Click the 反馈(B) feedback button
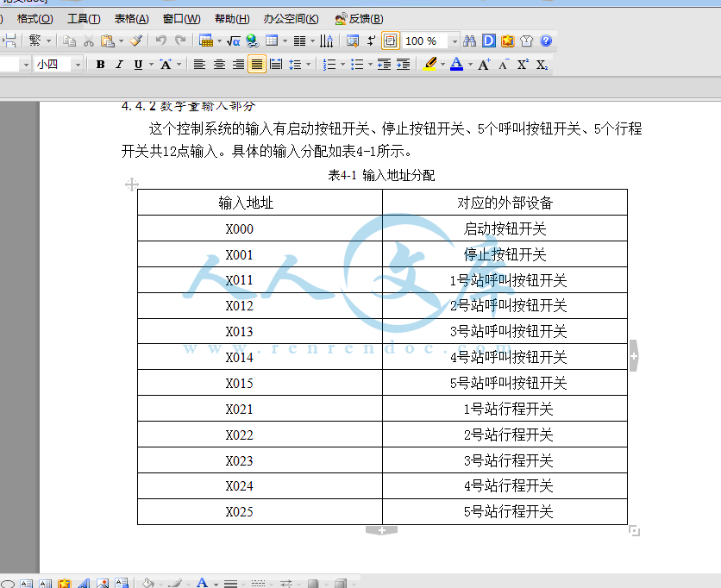 click(x=359, y=19)
